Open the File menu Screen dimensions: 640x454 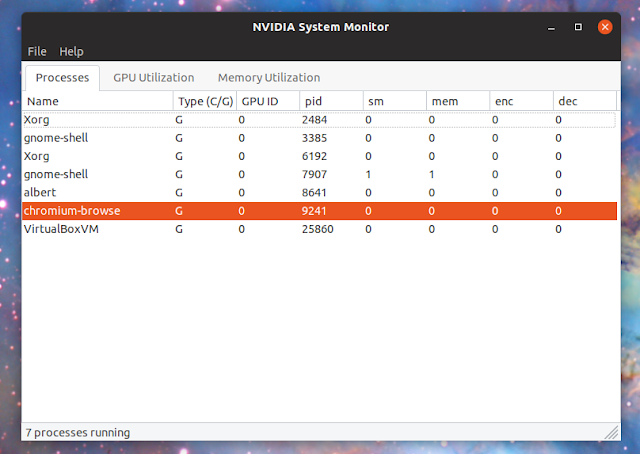coord(37,51)
